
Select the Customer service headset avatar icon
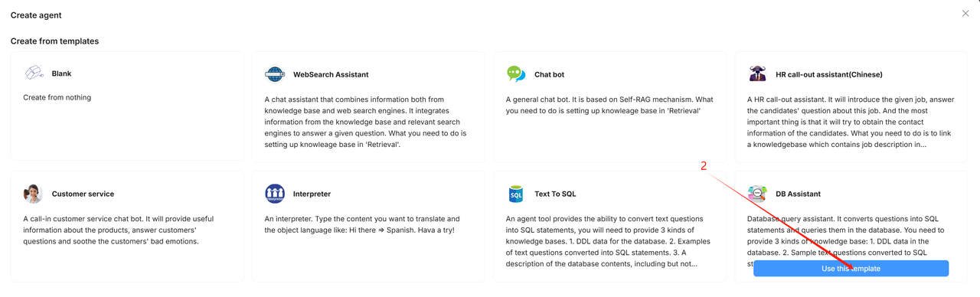click(x=34, y=194)
